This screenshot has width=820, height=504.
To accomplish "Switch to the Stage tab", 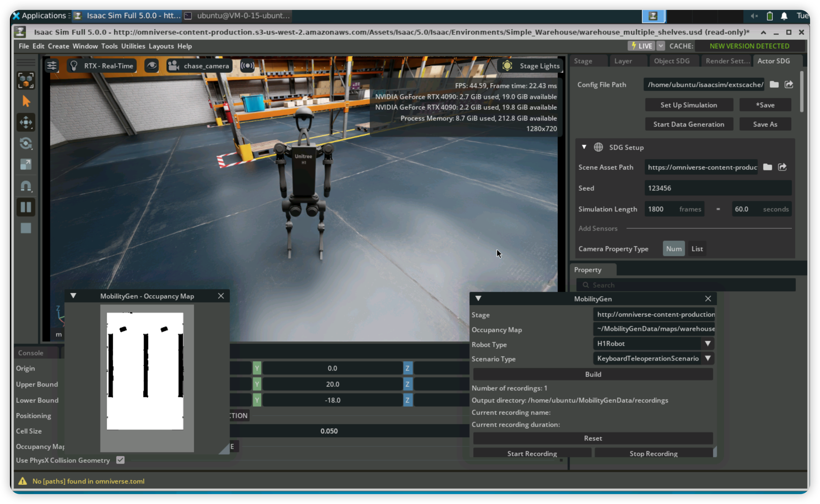I will pyautogui.click(x=589, y=61).
